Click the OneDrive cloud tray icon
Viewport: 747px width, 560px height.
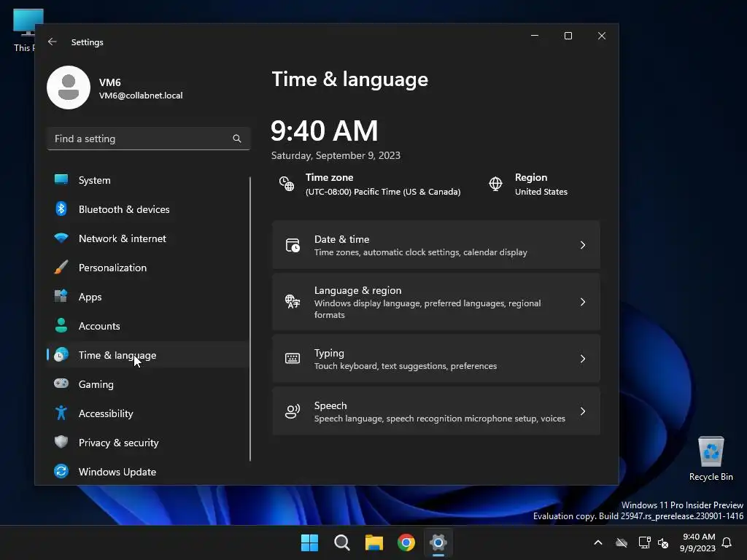pyautogui.click(x=622, y=542)
